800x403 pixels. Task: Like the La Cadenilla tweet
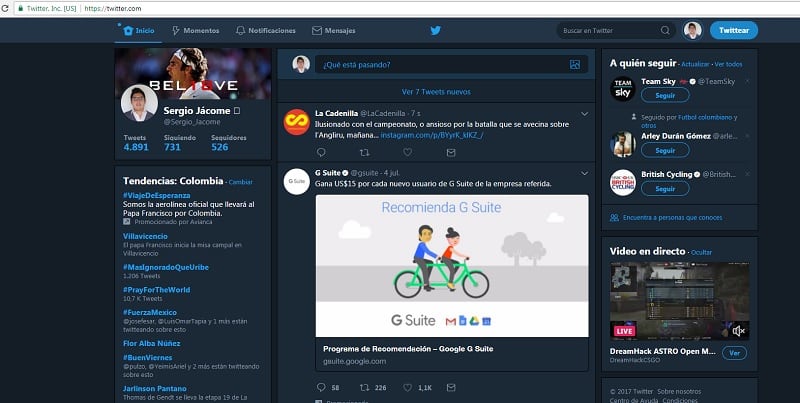(408, 152)
